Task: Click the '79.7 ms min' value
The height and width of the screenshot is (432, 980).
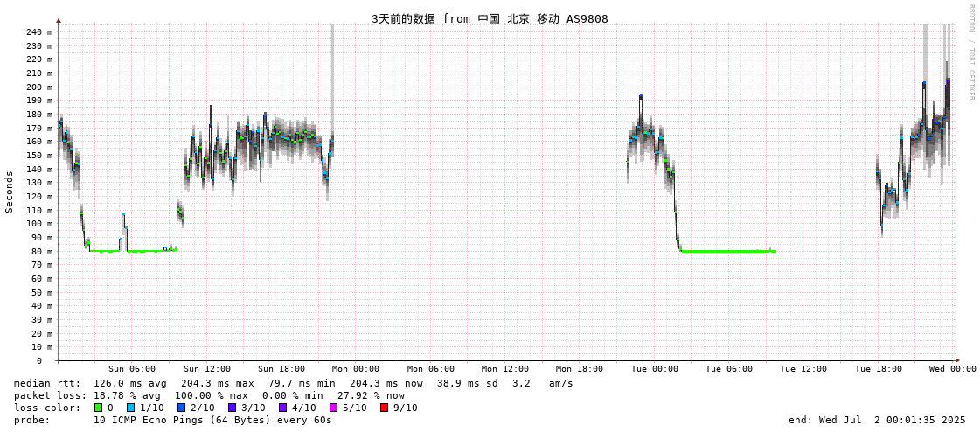Action: click(x=302, y=383)
